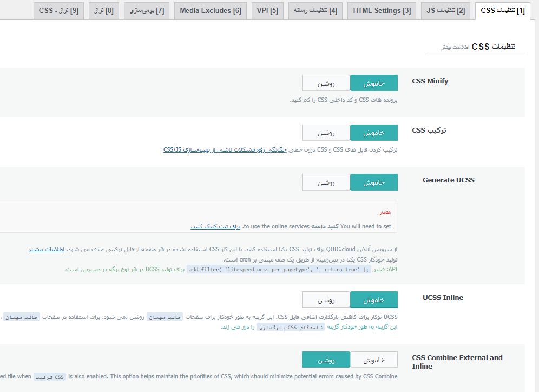Enable CSS Minify by clicking روشن
Screen dimensions: 539x392
click(326, 83)
